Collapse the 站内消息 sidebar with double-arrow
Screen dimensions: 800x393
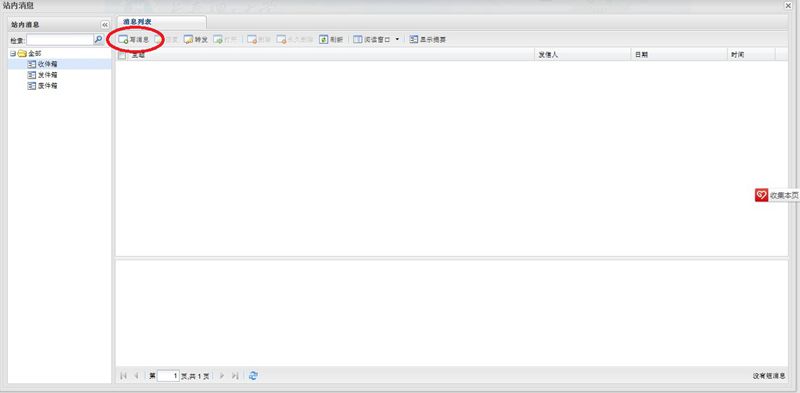coord(105,24)
